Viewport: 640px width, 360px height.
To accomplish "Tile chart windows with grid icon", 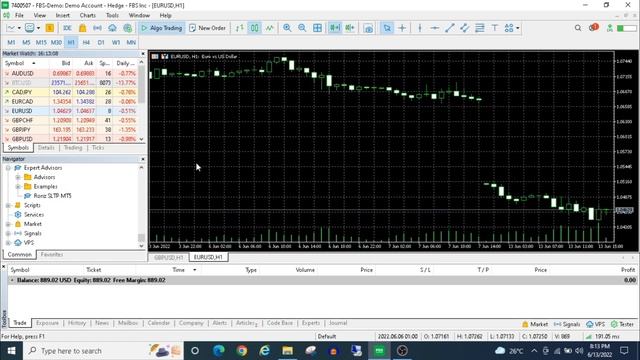I will tap(317, 28).
